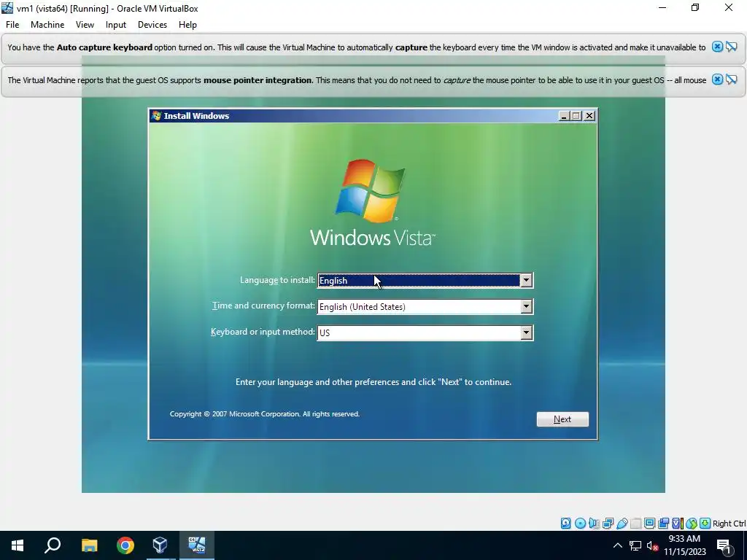Open the taskbar clock and date
The image size is (747, 560).
point(684,545)
